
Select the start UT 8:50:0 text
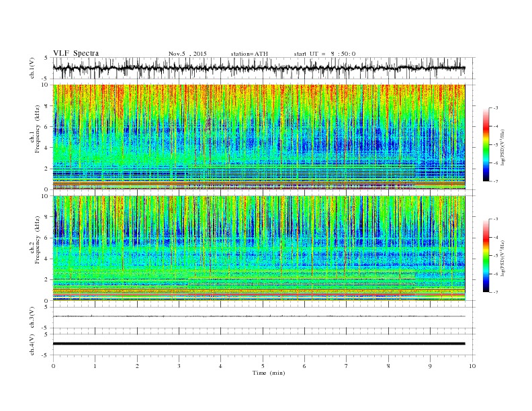[324, 54]
